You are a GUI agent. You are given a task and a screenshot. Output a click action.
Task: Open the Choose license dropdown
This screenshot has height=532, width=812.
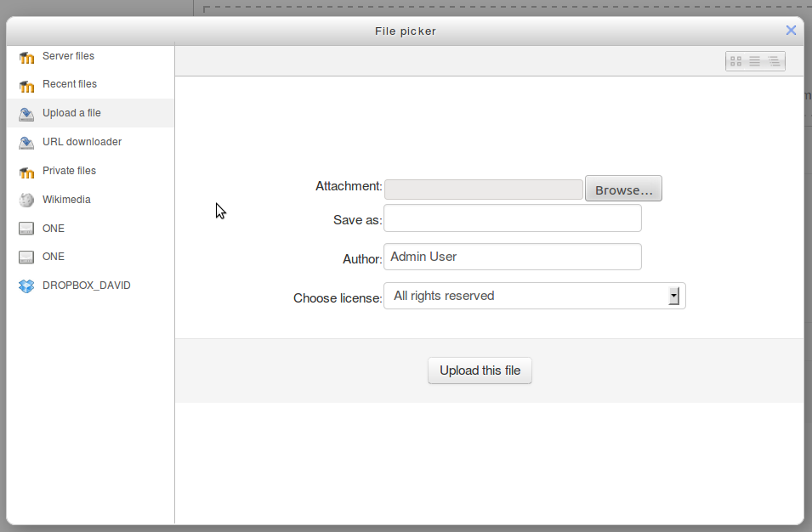(x=535, y=296)
